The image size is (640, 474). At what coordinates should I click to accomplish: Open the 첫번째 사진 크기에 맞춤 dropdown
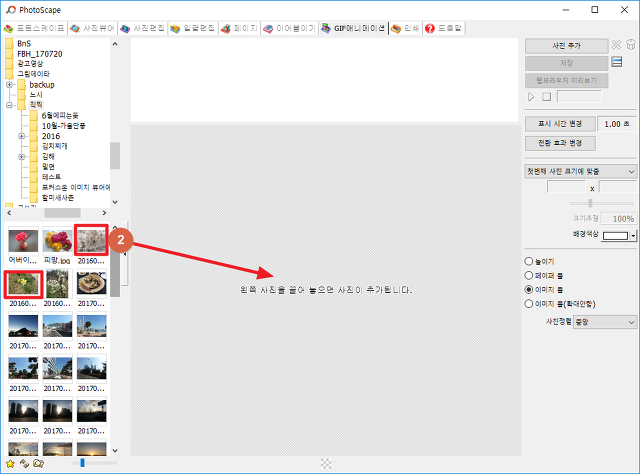(x=580, y=171)
